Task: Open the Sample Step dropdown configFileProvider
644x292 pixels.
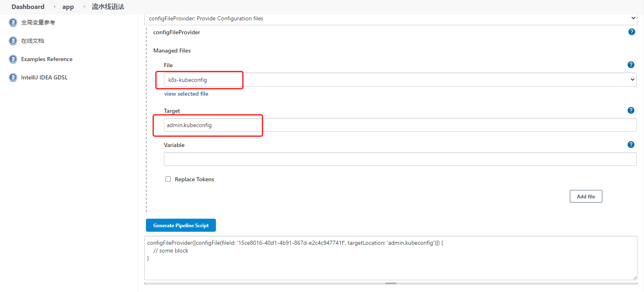Action: click(x=391, y=19)
